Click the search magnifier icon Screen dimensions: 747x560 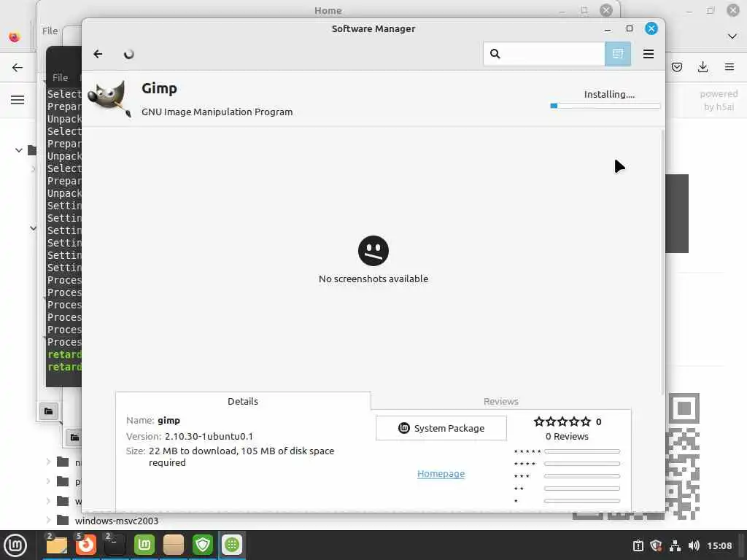click(495, 54)
